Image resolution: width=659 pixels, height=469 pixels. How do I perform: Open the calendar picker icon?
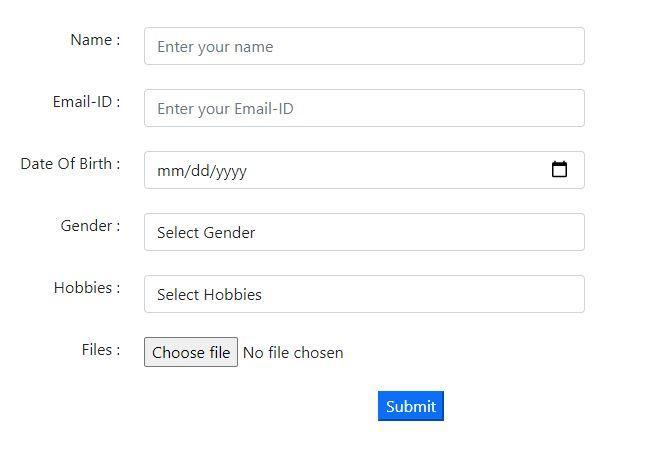[559, 169]
